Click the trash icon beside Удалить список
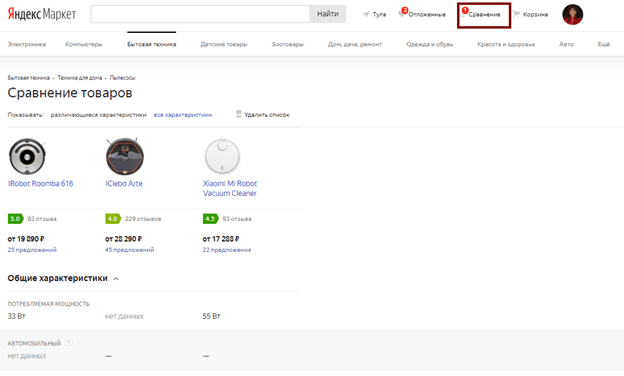Image resolution: width=624 pixels, height=376 pixels. pyautogui.click(x=239, y=114)
